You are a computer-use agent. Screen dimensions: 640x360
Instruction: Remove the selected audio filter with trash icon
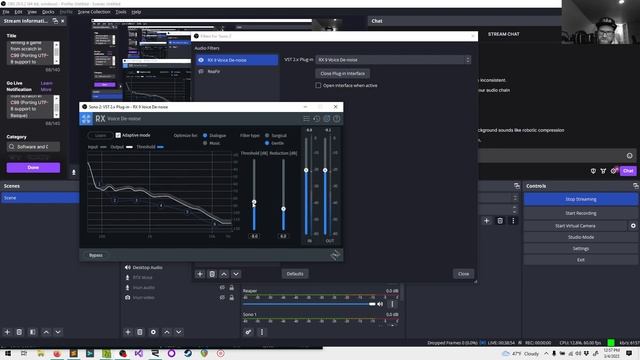pos(212,274)
